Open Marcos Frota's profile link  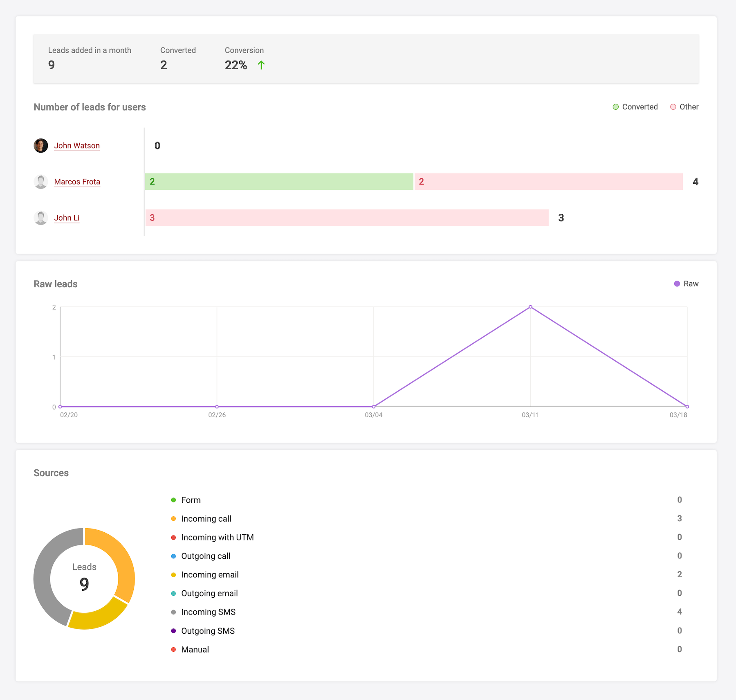[77, 182]
